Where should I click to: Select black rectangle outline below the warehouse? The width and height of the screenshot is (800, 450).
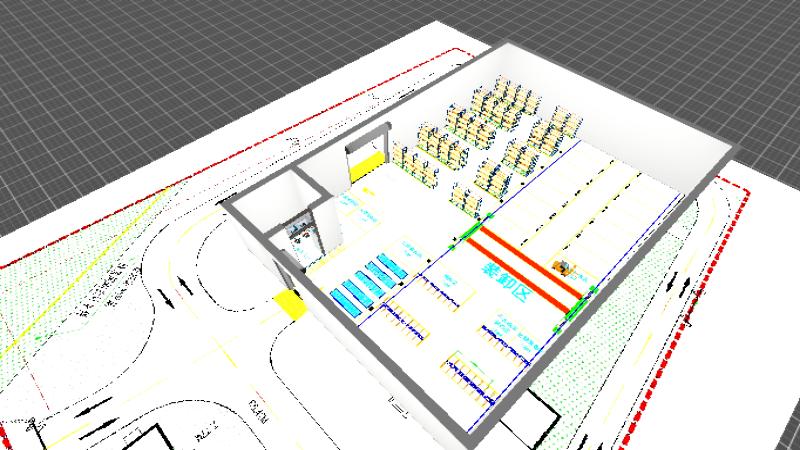[x=530, y=420]
